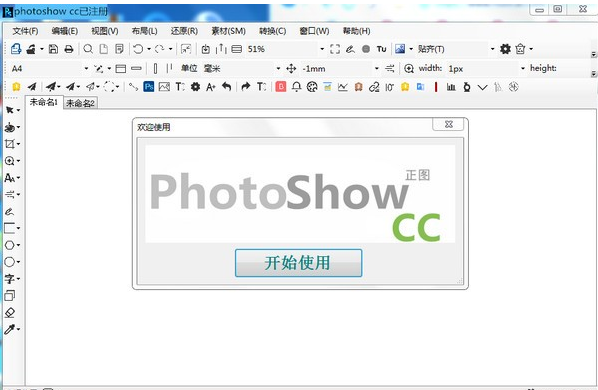Switch to the 未命名2 tab
The width and height of the screenshot is (598, 390).
(80, 103)
